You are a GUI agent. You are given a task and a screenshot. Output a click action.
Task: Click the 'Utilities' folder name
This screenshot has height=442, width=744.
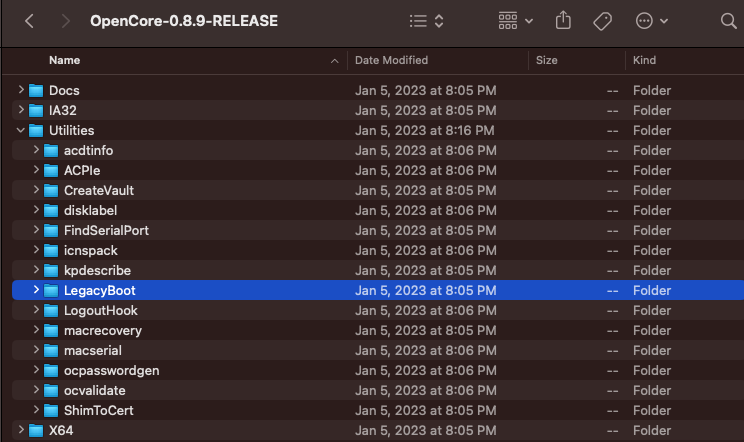coord(72,130)
